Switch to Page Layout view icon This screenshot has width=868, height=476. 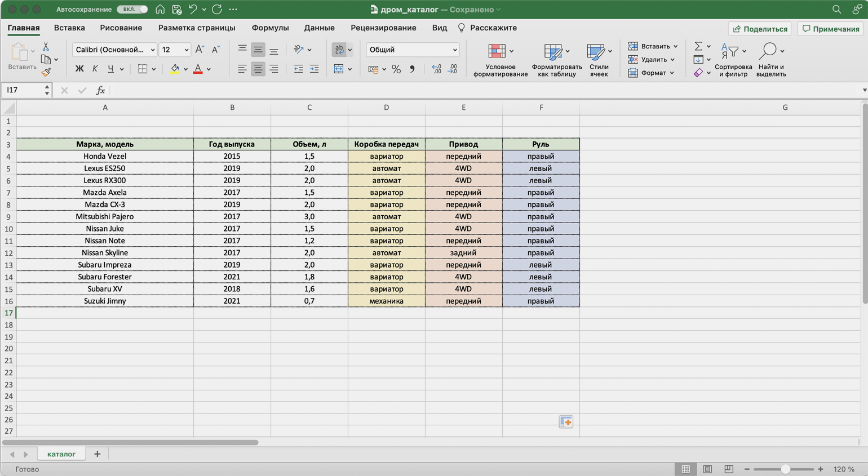707,469
